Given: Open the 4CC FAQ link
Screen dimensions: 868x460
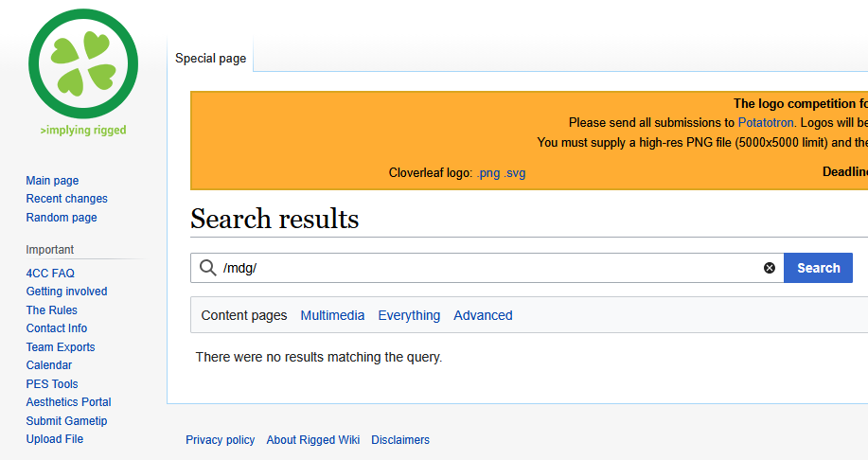Looking at the screenshot, I should coord(50,273).
